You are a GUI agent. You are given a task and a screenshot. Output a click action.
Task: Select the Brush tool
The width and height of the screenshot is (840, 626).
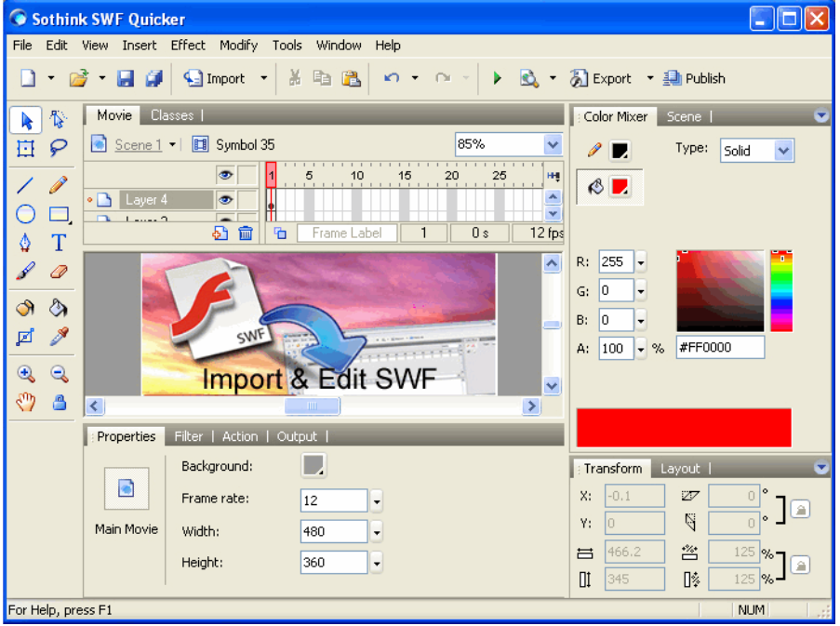(26, 272)
